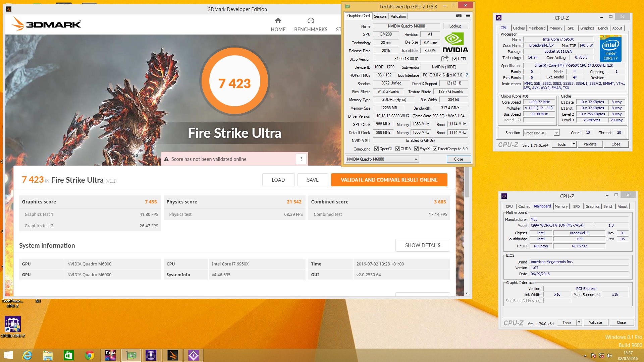Click the BIOS export share icon
This screenshot has height=362, width=644.
pos(445,59)
